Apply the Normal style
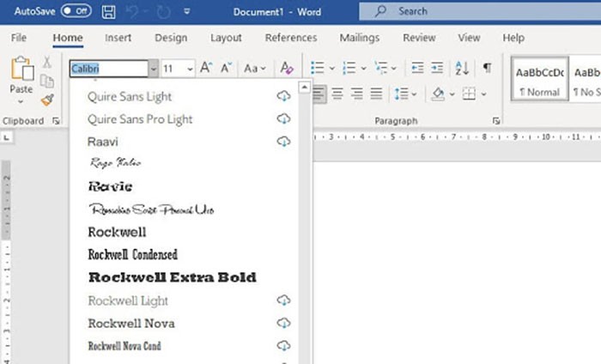This screenshot has height=364, width=601. pyautogui.click(x=540, y=79)
